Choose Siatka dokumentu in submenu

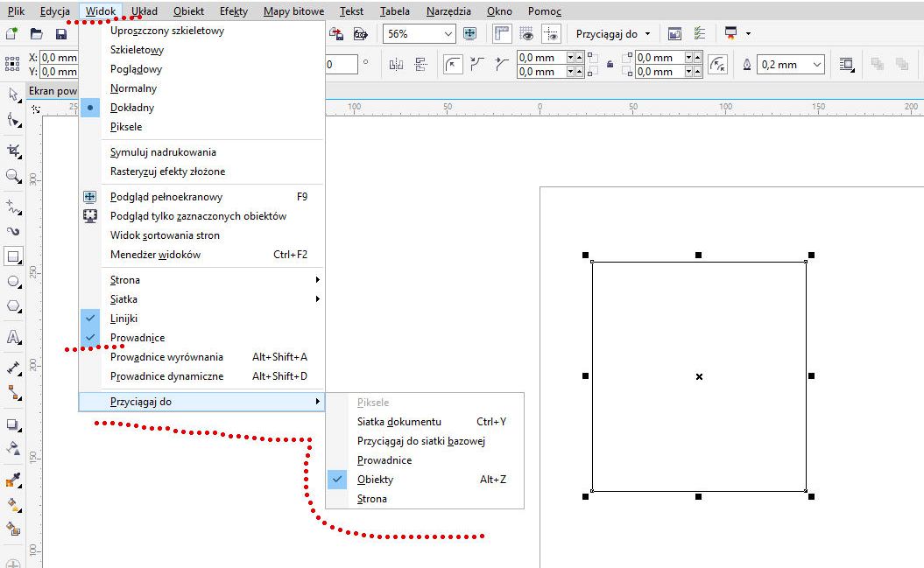pos(399,422)
